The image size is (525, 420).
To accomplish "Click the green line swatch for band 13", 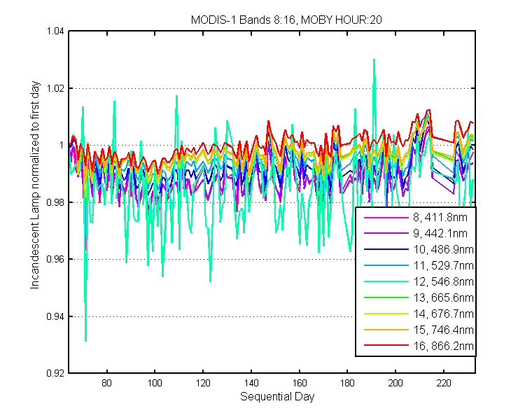I will point(386,297).
